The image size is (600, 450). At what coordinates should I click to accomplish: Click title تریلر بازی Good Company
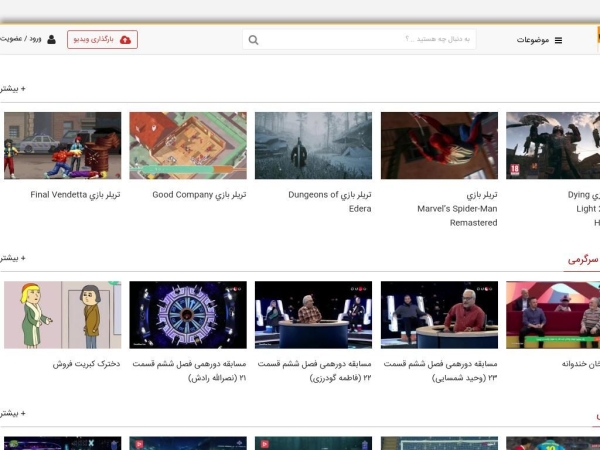199,195
